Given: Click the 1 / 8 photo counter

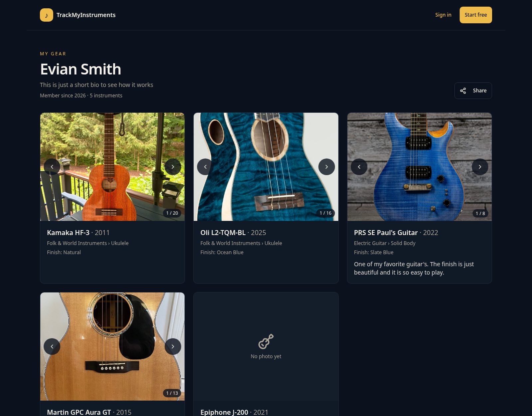Looking at the screenshot, I should pos(480,213).
